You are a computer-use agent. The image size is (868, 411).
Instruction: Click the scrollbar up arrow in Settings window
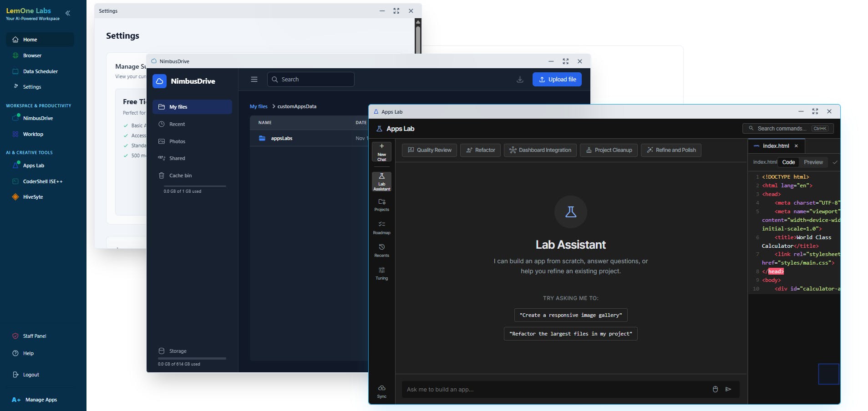(x=418, y=22)
